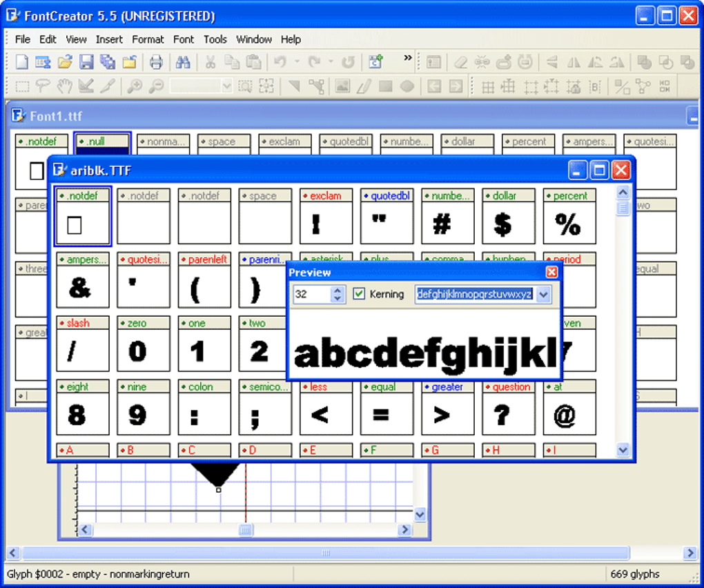Click the Copy icon in the toolbar
This screenshot has height=588, width=704.
[232, 61]
